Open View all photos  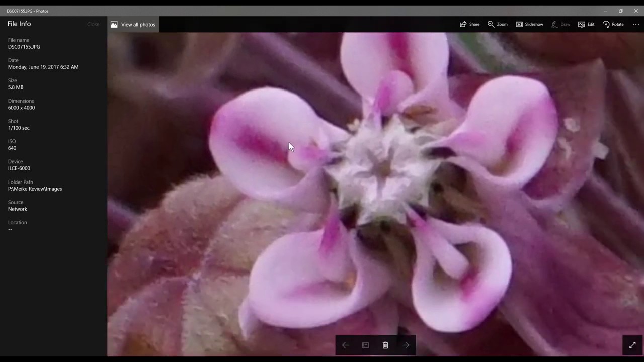click(x=133, y=24)
